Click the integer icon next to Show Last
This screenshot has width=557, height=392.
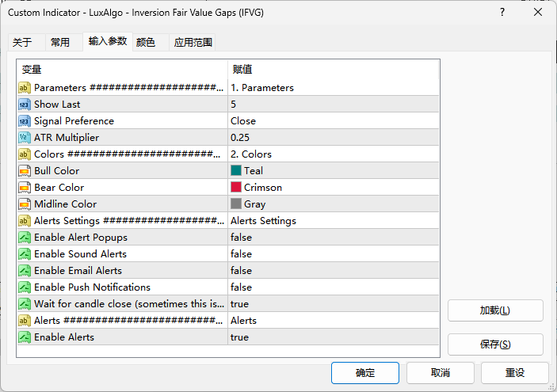(x=24, y=105)
